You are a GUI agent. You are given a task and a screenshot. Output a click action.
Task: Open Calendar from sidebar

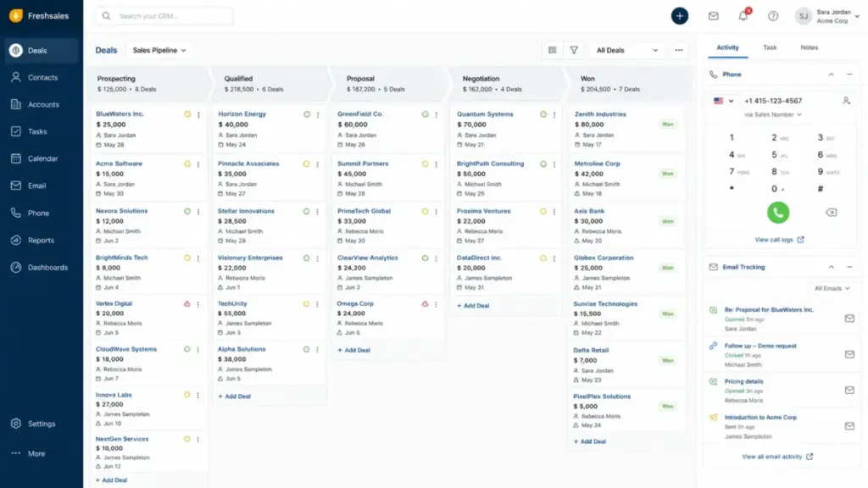coord(42,158)
